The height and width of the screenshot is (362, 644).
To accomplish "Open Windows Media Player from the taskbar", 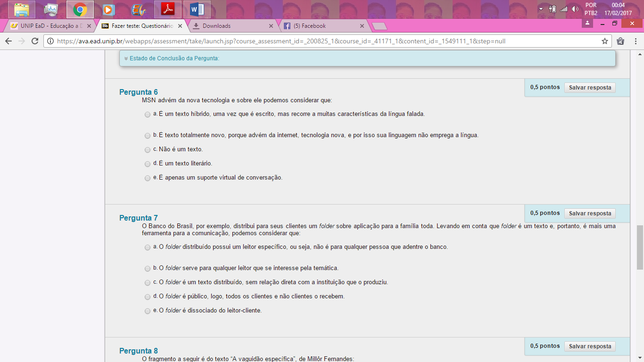I will click(109, 8).
